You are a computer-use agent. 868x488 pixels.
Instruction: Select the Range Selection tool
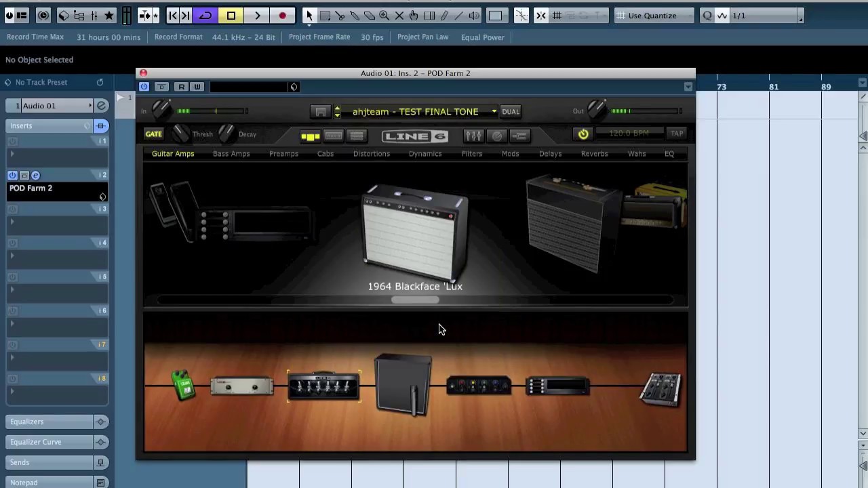click(325, 16)
